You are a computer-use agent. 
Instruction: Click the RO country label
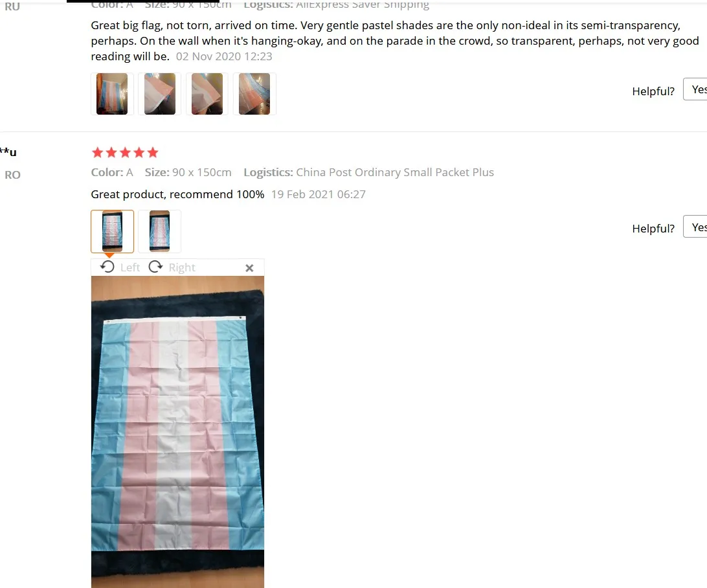point(13,175)
